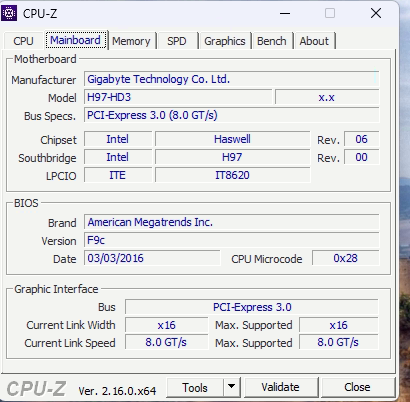Screen dimensions: 410x402
Task: Click the Southbridge revision value 00
Action: 361,157
